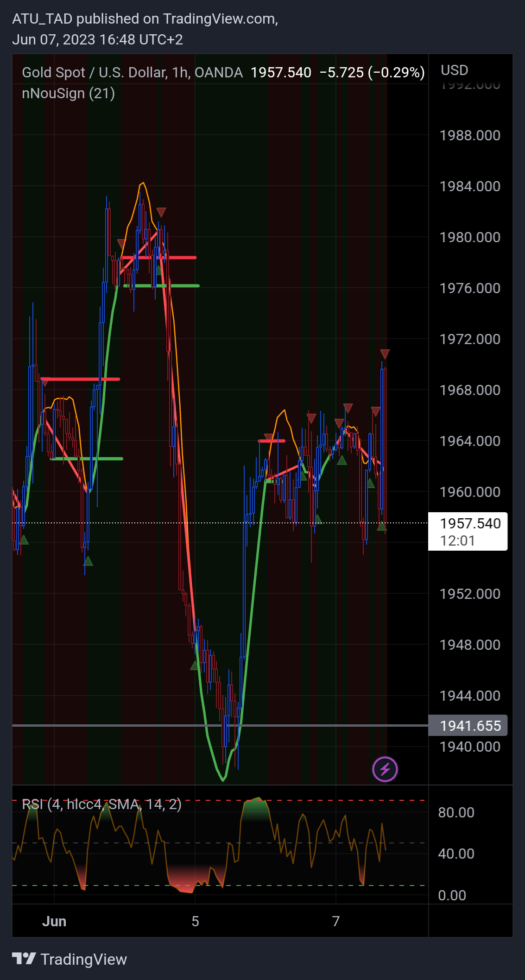Click the 1972.000 price axis label
The width and height of the screenshot is (525, 980).
pyautogui.click(x=470, y=339)
